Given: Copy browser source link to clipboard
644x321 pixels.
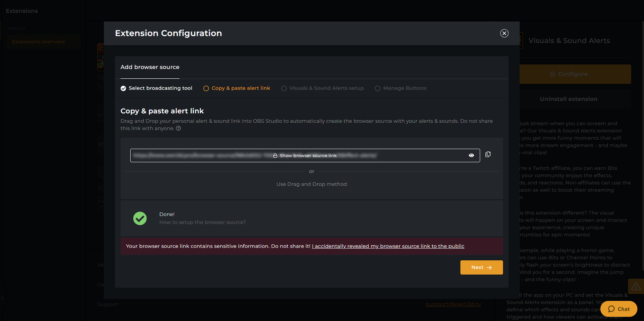Looking at the screenshot, I should tap(488, 155).
